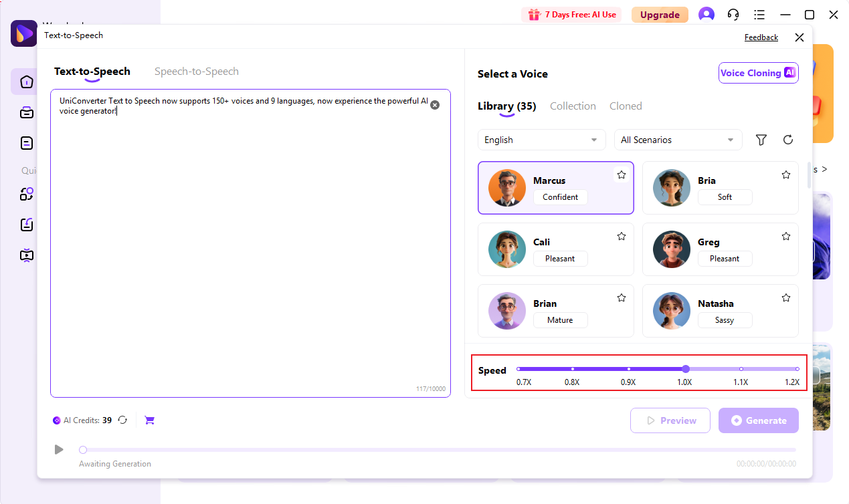Image resolution: width=849 pixels, height=504 pixels.
Task: Click the UniConverter app logo
Action: point(24,33)
